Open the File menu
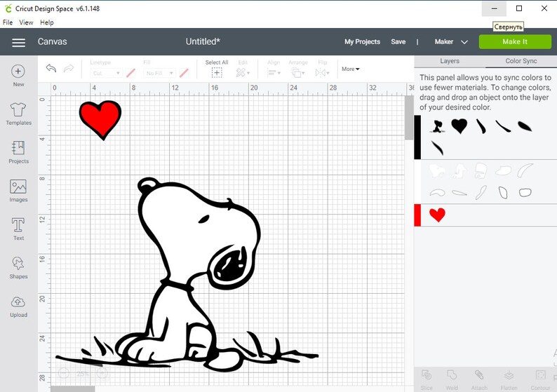557x392 pixels. coord(8,22)
